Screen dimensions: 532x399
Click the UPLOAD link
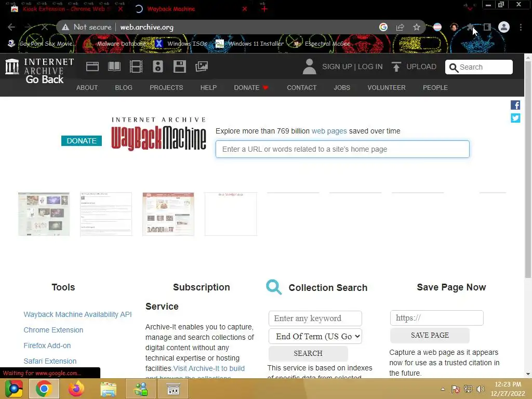[421, 66]
